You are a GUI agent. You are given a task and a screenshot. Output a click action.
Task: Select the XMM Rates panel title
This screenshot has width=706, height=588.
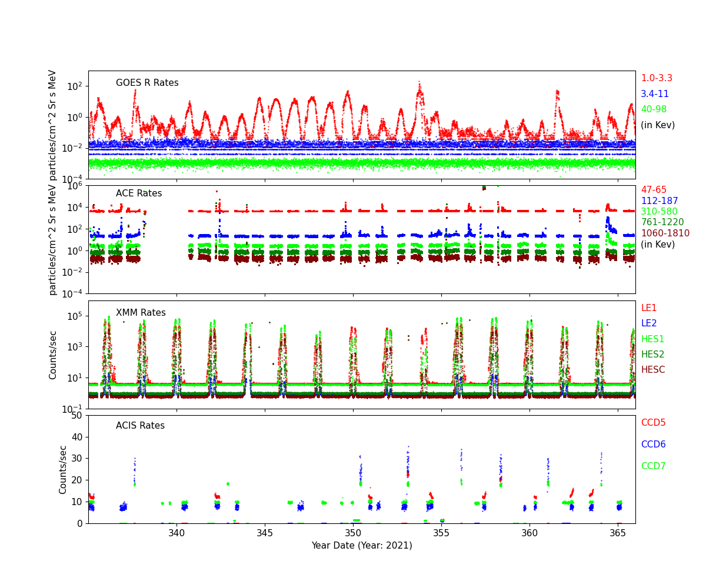tap(141, 313)
